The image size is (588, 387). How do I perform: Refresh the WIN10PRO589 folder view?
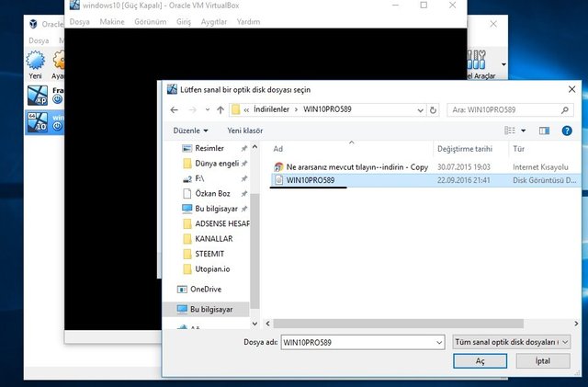tap(433, 110)
